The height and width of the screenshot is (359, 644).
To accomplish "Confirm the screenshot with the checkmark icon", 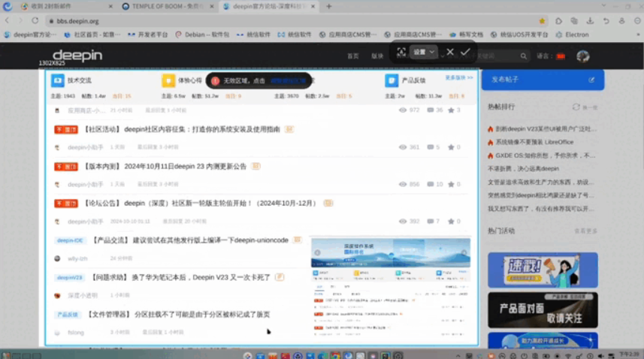I will 465,52.
